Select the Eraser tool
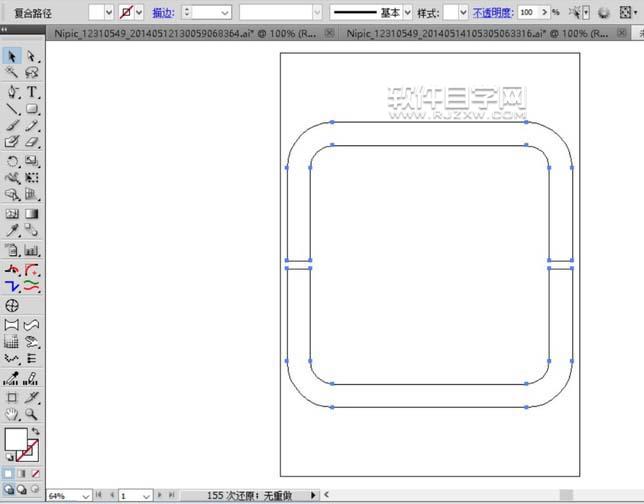 point(32,142)
